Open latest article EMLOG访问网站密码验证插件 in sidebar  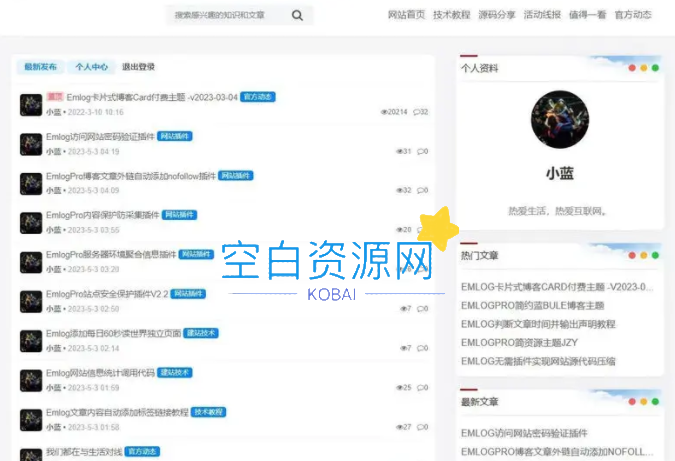[524, 433]
